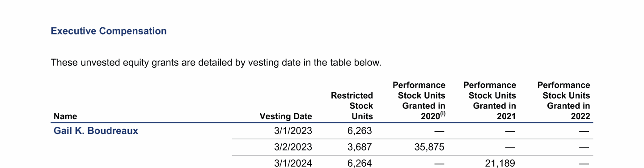Click the footnote (i) superscript marker
Image resolution: width=644 pixels, height=168 pixels.
(443, 114)
